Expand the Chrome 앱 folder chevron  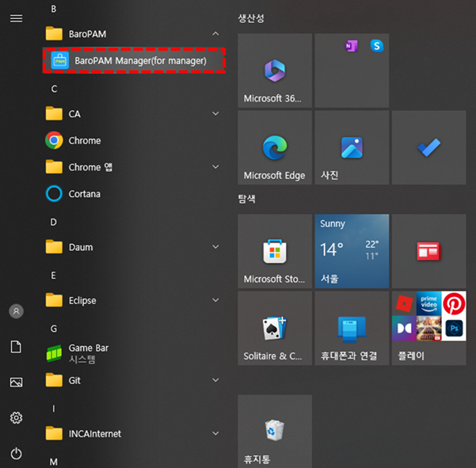pyautogui.click(x=215, y=167)
